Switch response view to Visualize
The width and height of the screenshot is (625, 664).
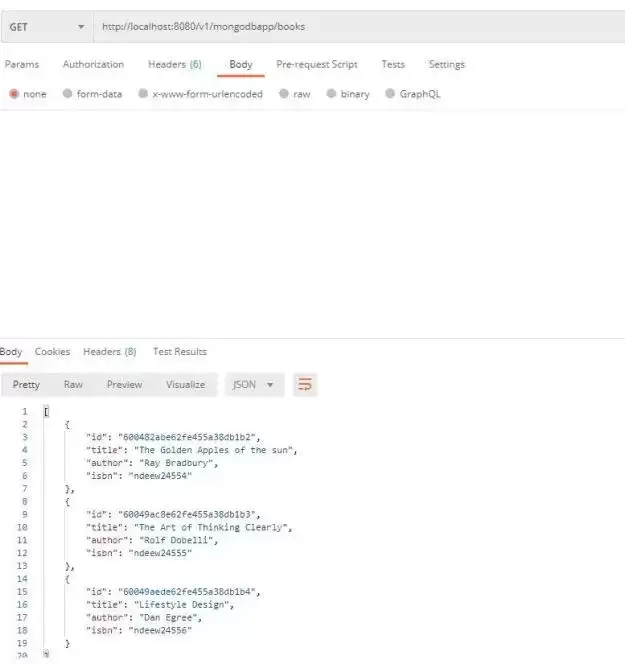point(185,385)
